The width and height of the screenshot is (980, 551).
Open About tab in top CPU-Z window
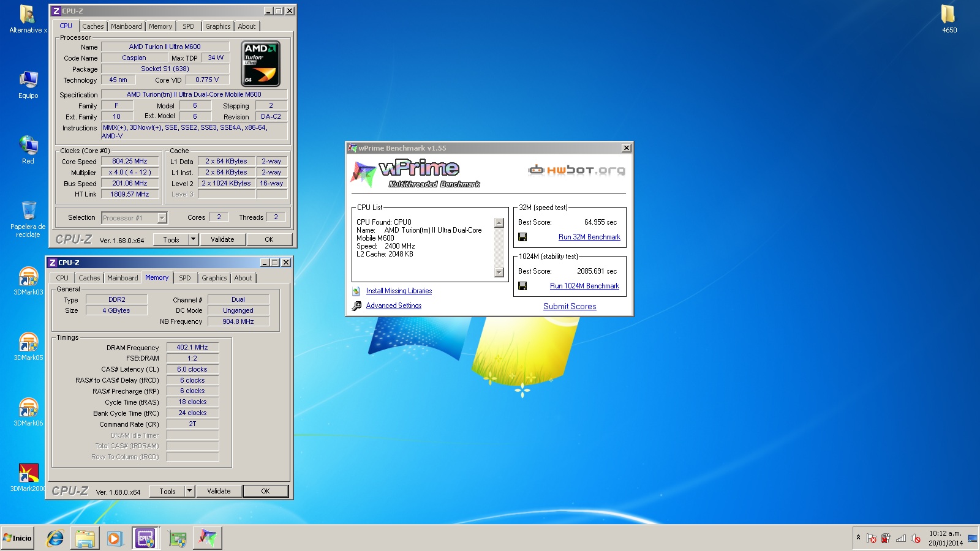coord(247,26)
